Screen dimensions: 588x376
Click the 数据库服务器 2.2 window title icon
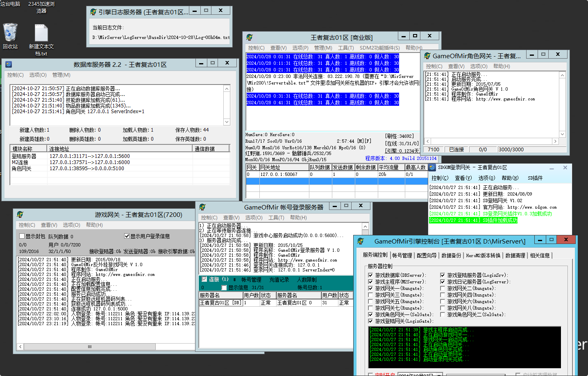click(9, 64)
